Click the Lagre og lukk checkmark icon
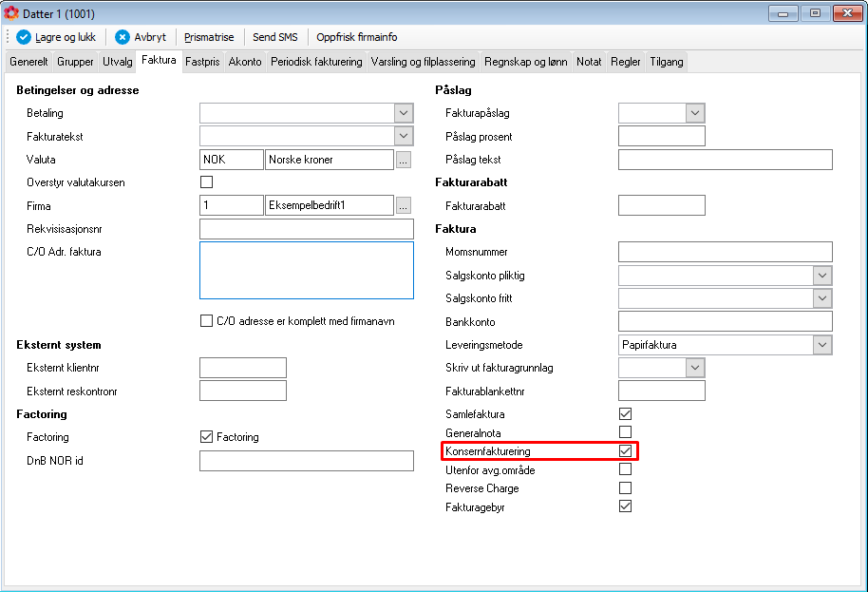 [x=23, y=37]
